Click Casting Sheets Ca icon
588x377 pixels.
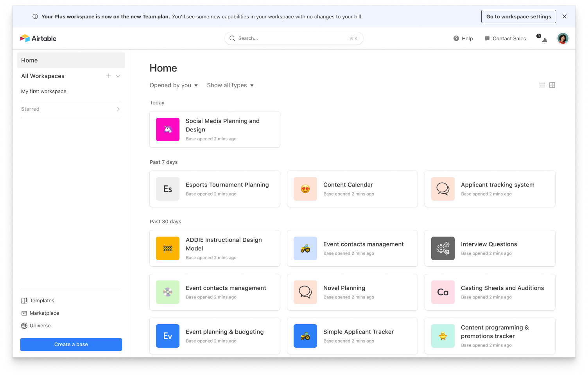point(443,292)
